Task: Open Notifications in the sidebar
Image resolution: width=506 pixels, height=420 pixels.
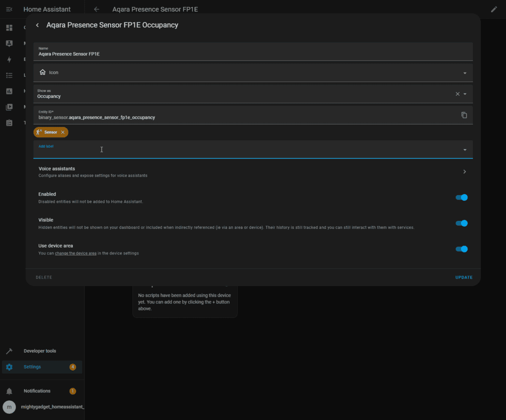Action: pyautogui.click(x=37, y=391)
